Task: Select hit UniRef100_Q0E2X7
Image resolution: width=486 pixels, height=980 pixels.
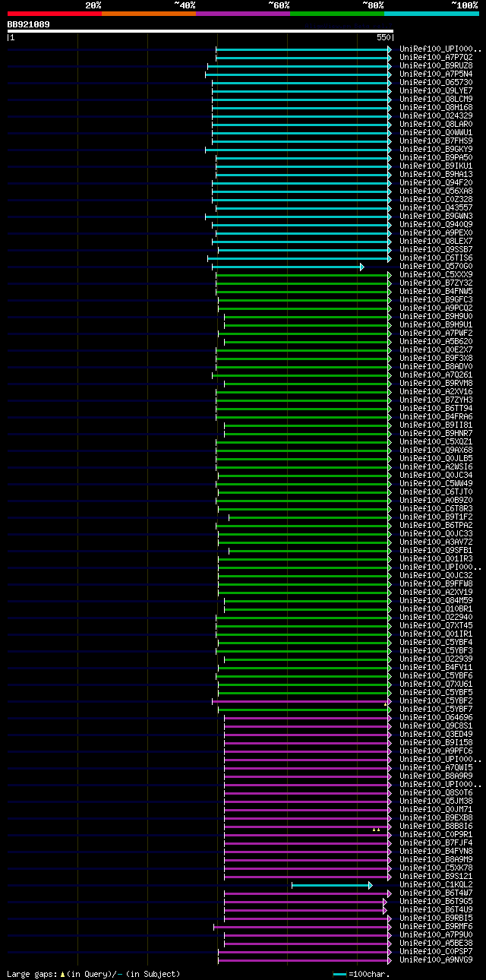Action: pos(436,349)
